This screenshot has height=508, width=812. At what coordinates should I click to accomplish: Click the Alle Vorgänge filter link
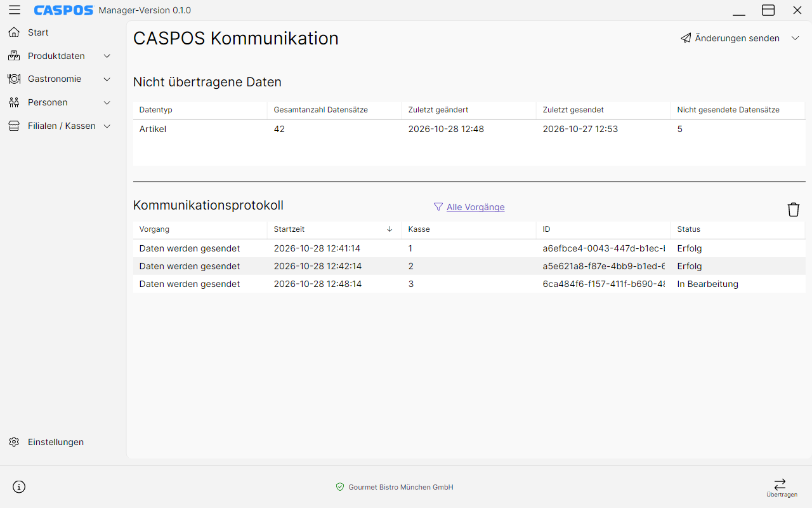(475, 207)
